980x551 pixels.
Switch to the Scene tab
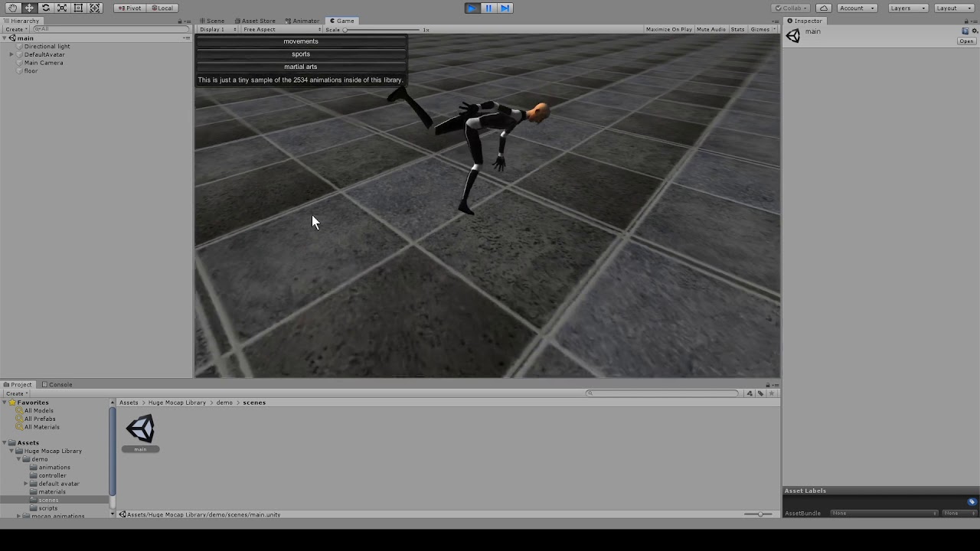[x=212, y=21]
